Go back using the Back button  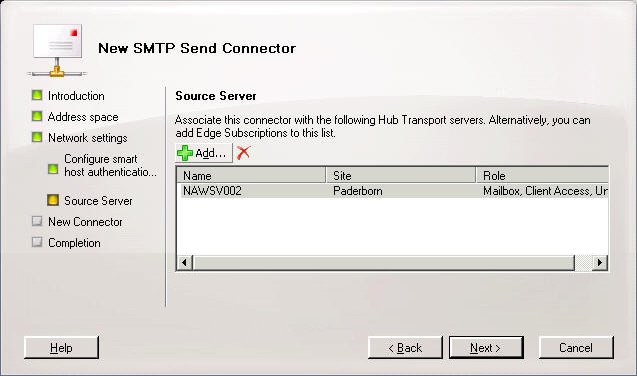click(x=405, y=348)
